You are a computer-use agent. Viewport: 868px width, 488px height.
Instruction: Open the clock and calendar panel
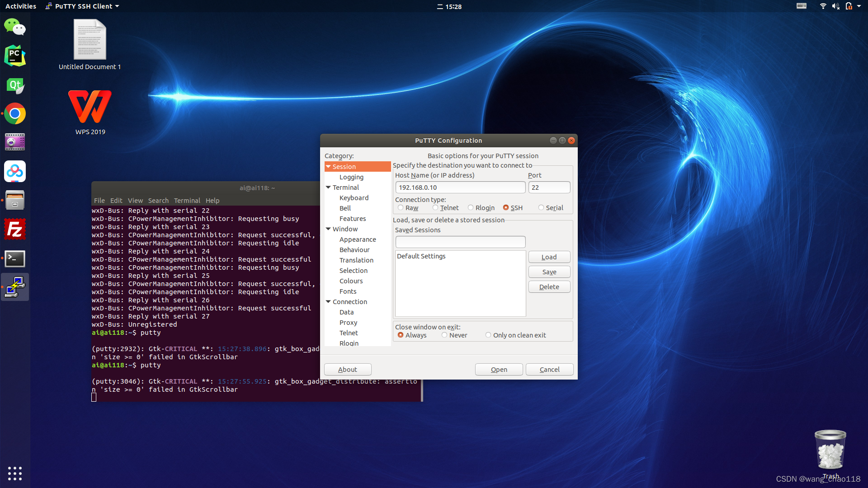coord(449,6)
